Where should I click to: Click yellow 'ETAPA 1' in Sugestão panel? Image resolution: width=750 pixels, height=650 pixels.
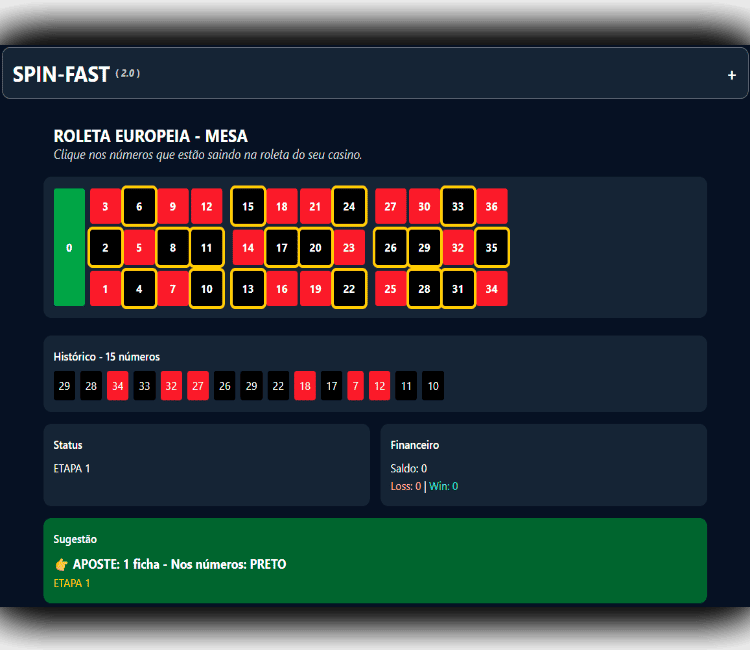point(72,583)
